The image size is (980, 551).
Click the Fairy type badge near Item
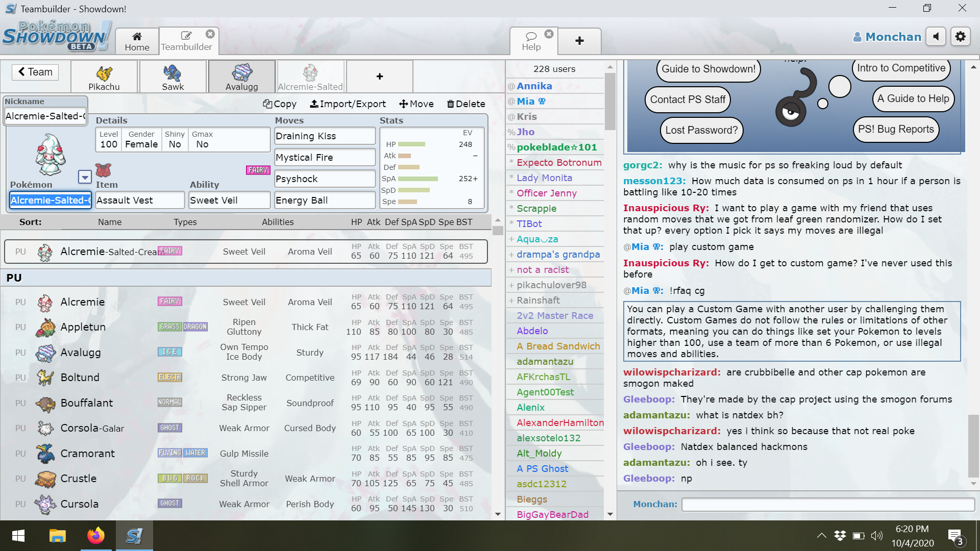point(258,170)
